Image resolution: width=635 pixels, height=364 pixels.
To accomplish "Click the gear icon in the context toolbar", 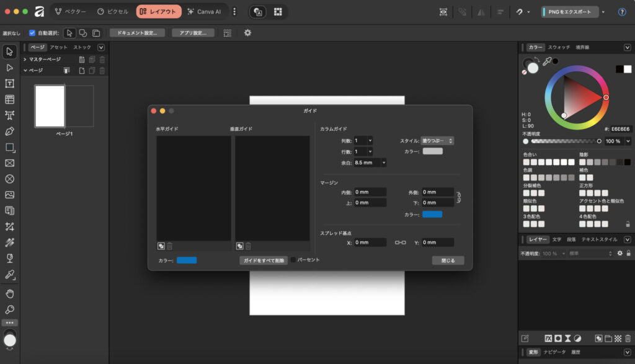I will [x=247, y=33].
